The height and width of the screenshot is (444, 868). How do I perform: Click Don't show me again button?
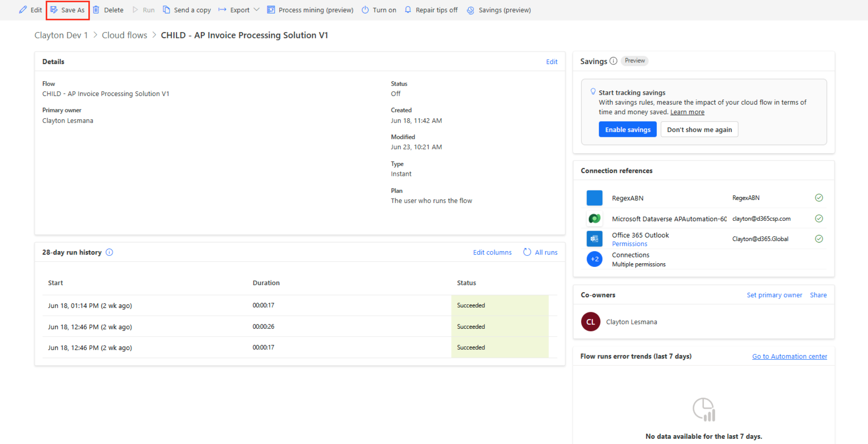tap(699, 129)
